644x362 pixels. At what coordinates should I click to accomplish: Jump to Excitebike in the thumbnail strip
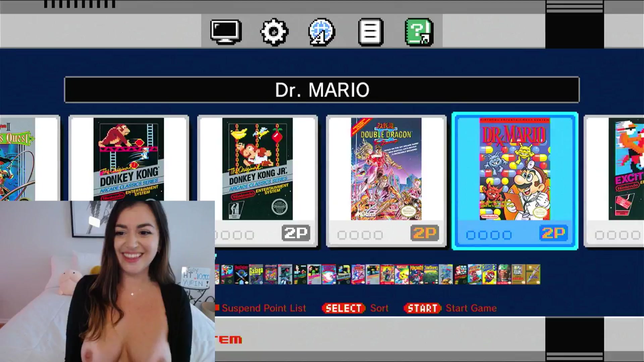[x=228, y=275]
